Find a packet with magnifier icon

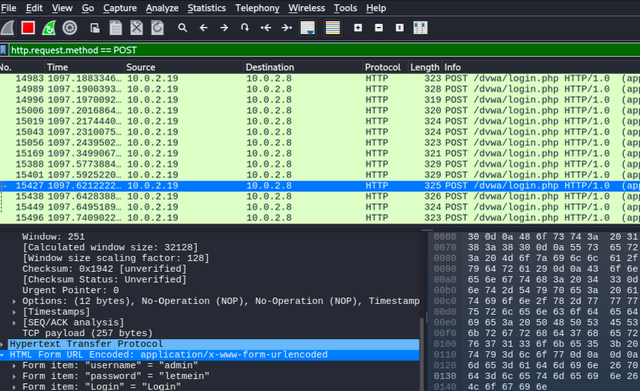(x=182, y=28)
